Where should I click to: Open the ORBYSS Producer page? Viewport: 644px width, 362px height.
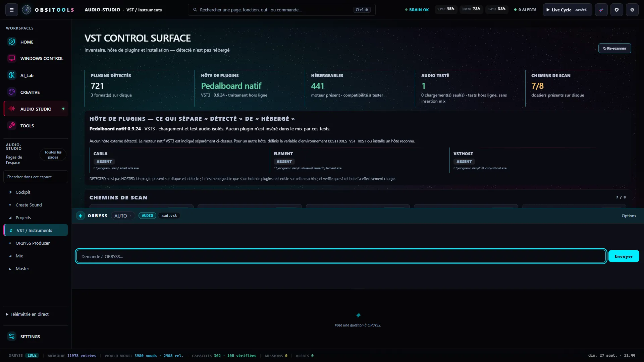(x=36, y=243)
